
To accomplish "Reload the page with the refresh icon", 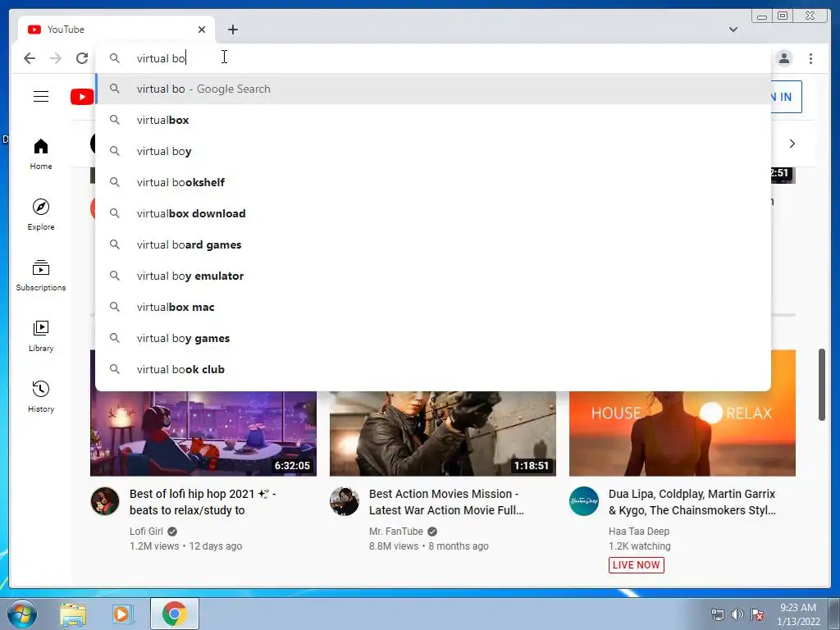I will coord(82,58).
